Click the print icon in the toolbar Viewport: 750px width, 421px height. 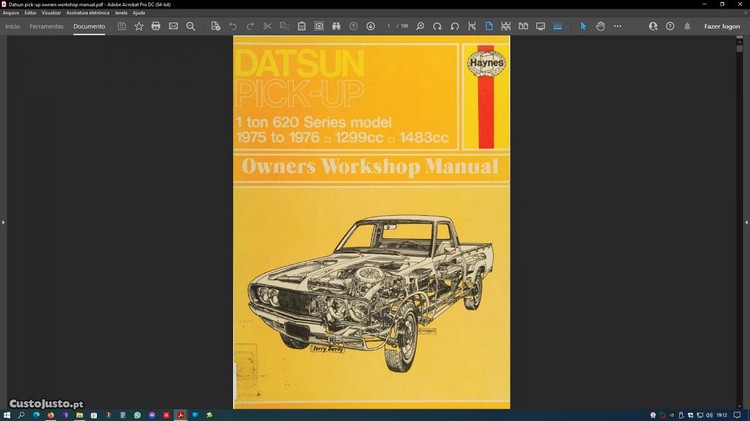pos(156,26)
